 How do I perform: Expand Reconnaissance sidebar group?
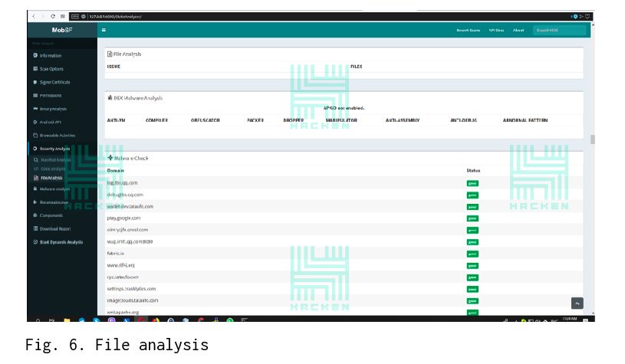(54, 202)
